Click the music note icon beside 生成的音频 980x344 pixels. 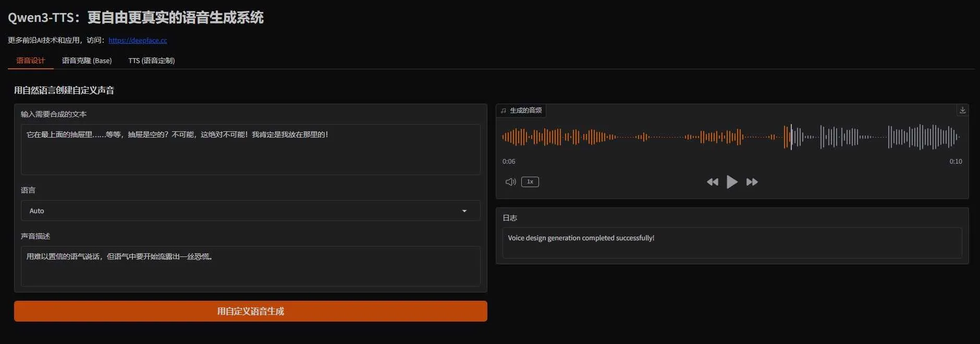pos(504,110)
